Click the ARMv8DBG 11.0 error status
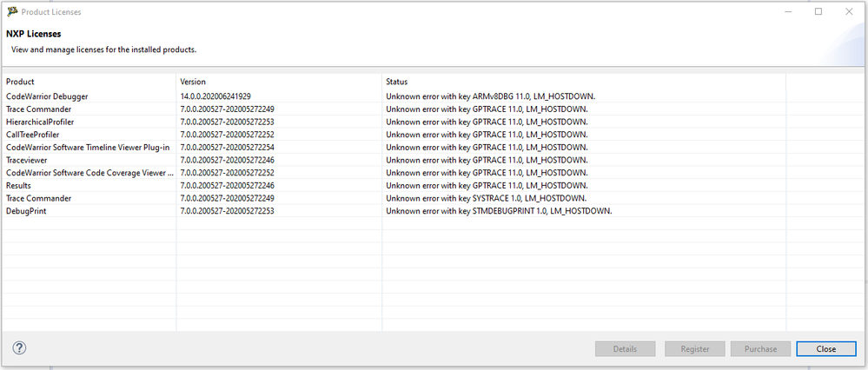Image resolution: width=868 pixels, height=370 pixels. pos(490,96)
